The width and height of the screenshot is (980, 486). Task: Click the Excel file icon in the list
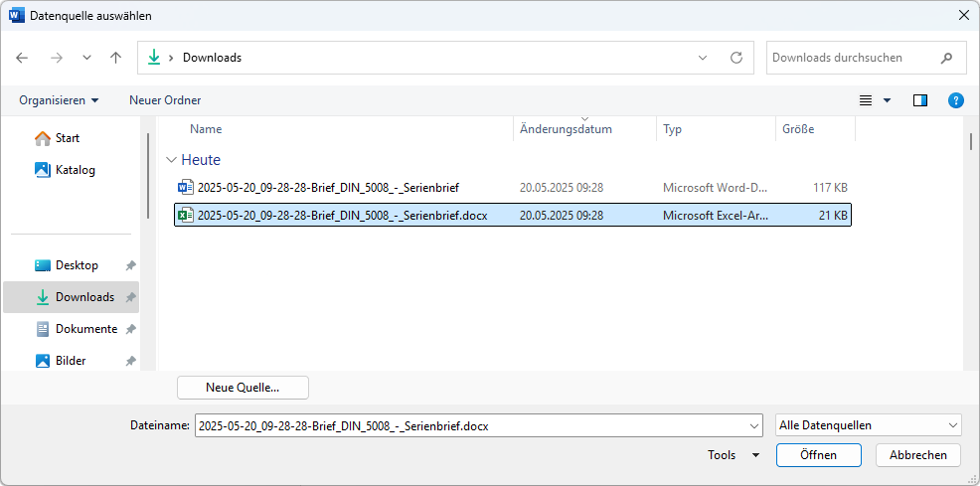click(186, 216)
